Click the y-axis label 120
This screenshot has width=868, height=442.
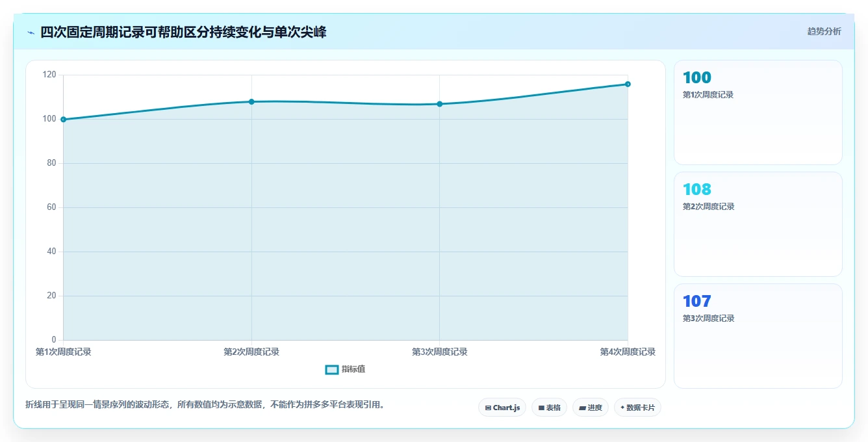50,75
